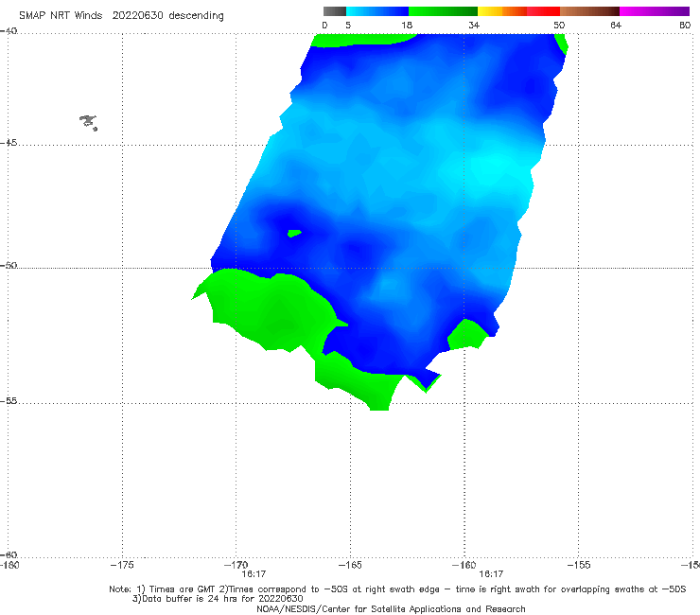Click the color bar label '5'
This screenshot has height=615, width=700.
point(348,25)
